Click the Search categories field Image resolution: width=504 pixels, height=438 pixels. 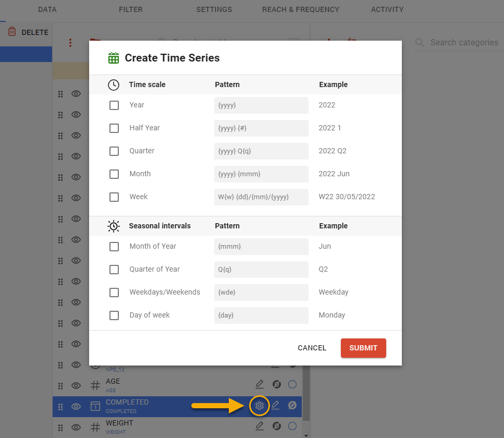[x=464, y=43]
